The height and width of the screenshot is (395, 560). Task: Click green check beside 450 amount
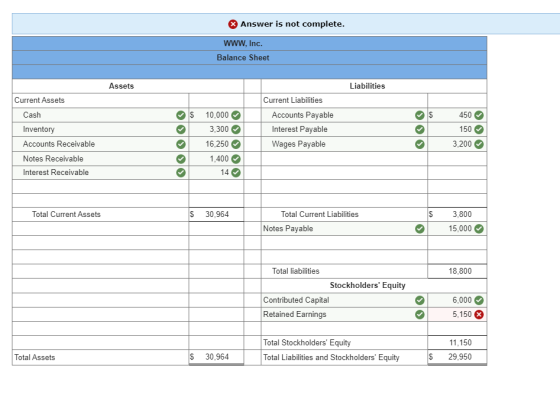point(479,115)
